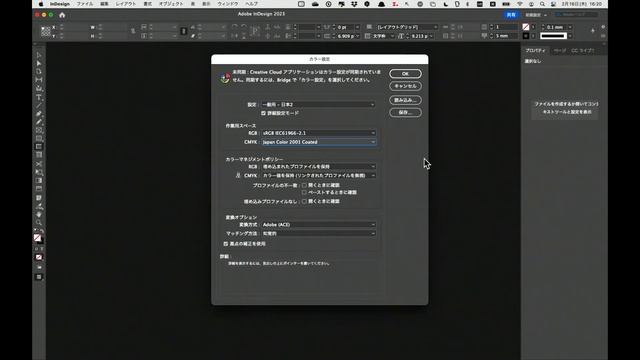This screenshot has height=360, width=640.
Task: Switch to the プロパティ panel tab
Action: (535, 51)
